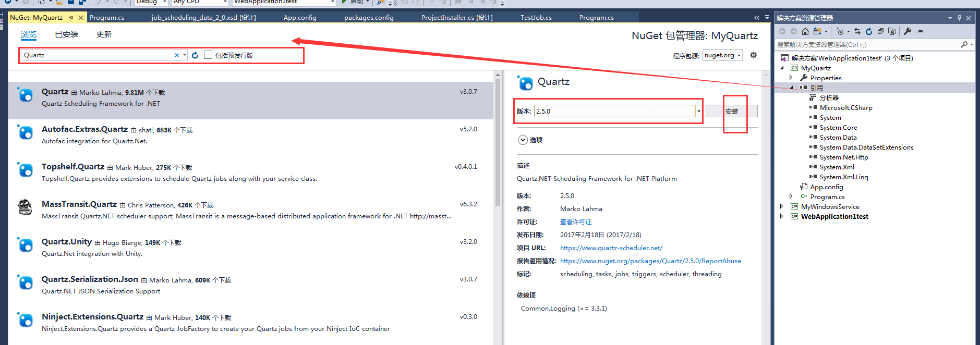Image resolution: width=980 pixels, height=345 pixels.
Task: Expand the Program.cs tree node arrow
Action: [x=791, y=196]
